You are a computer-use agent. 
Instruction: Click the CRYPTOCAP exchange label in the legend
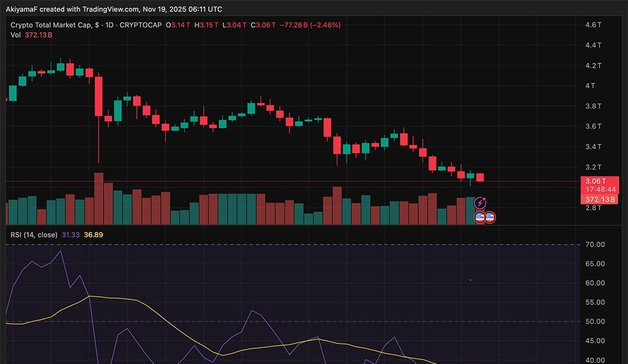142,25
